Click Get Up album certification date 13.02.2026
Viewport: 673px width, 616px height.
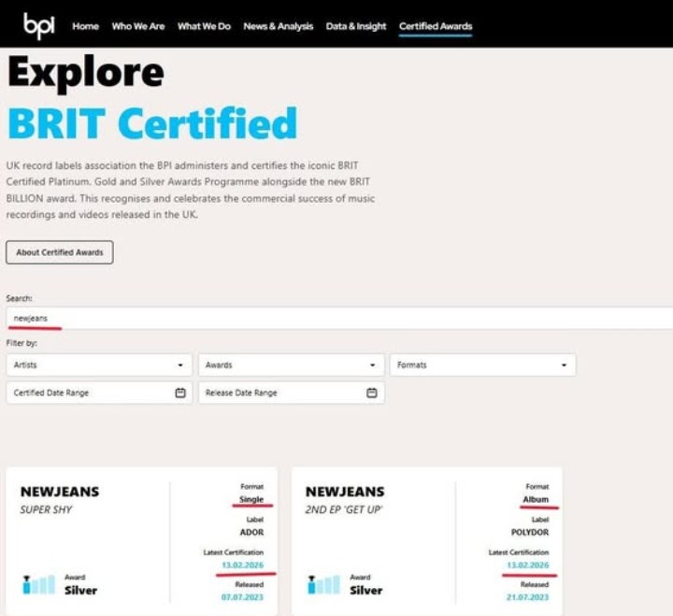527,566
